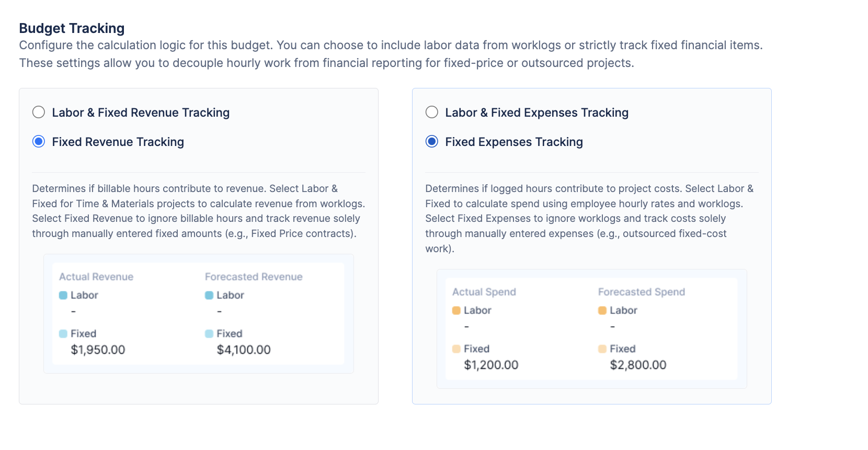Click Actual Spend Labor orange swatch
Screen dimensions: 868x450
(x=456, y=310)
